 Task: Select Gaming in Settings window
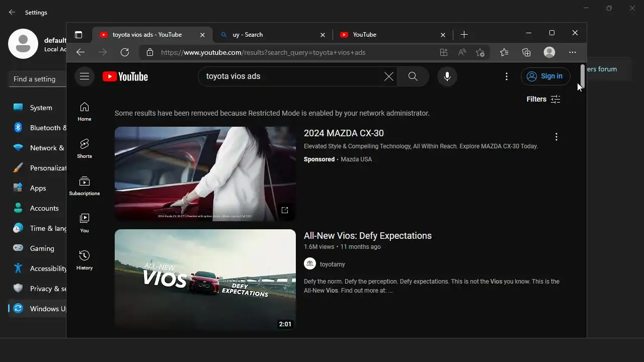(x=37, y=248)
